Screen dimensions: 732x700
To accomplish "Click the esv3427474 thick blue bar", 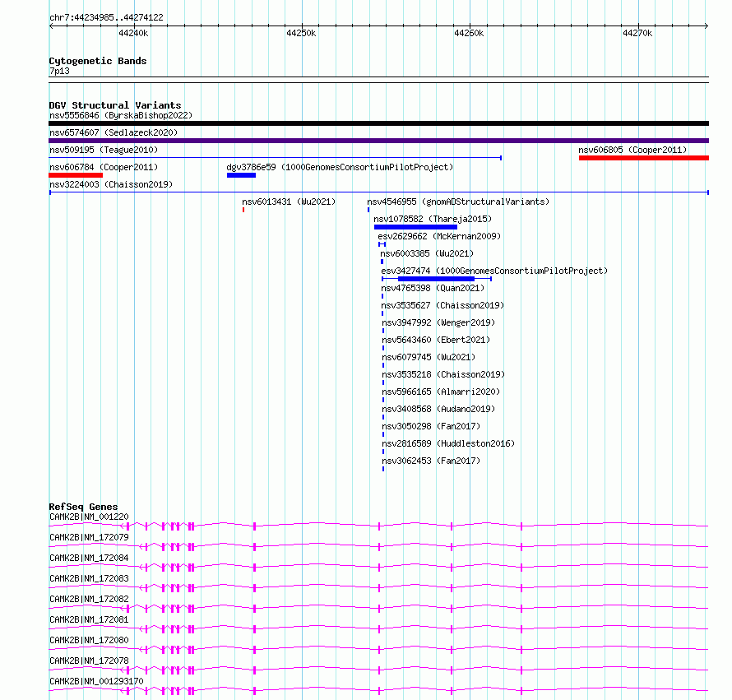I will [436, 279].
